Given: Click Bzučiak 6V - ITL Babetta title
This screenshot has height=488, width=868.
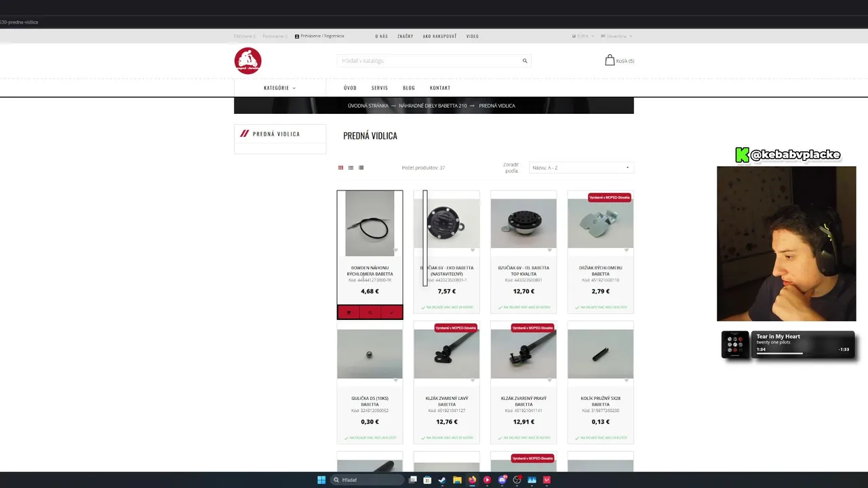Looking at the screenshot, I should click(524, 270).
